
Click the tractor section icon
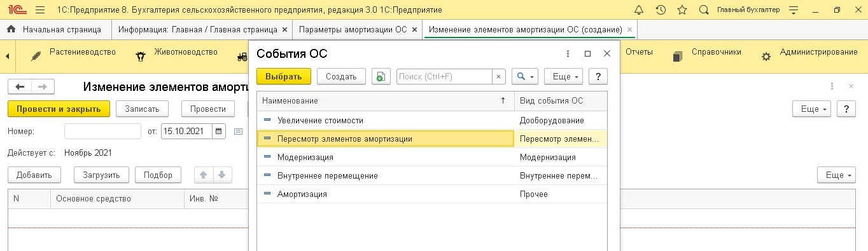click(242, 57)
